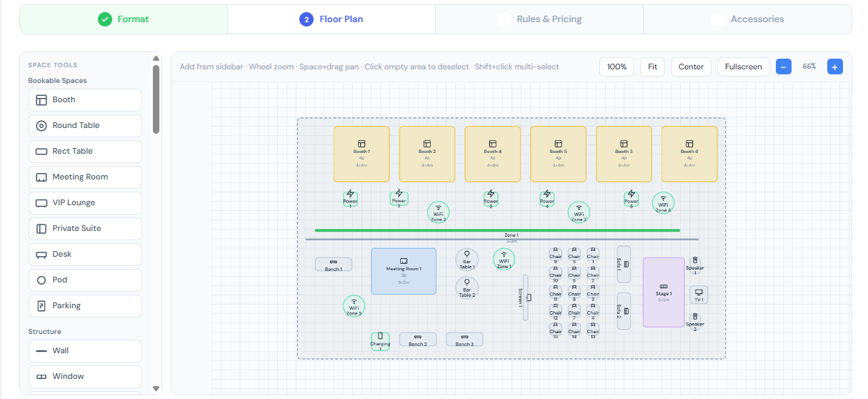Go to the Format step tab
Image resolution: width=868 pixels, height=399 pixels.
tap(124, 19)
